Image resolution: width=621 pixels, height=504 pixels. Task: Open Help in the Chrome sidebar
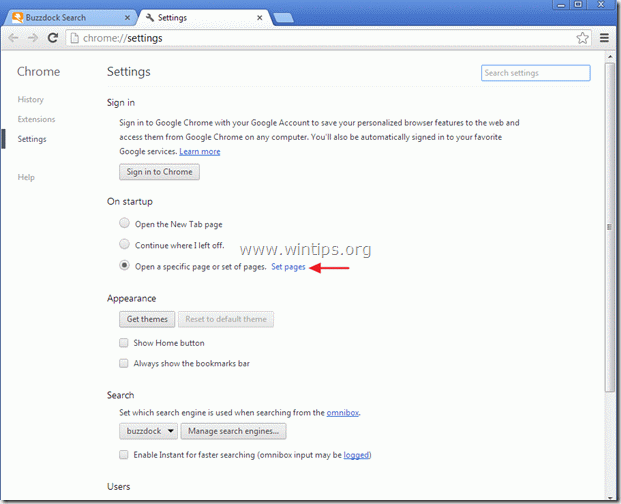coord(26,177)
